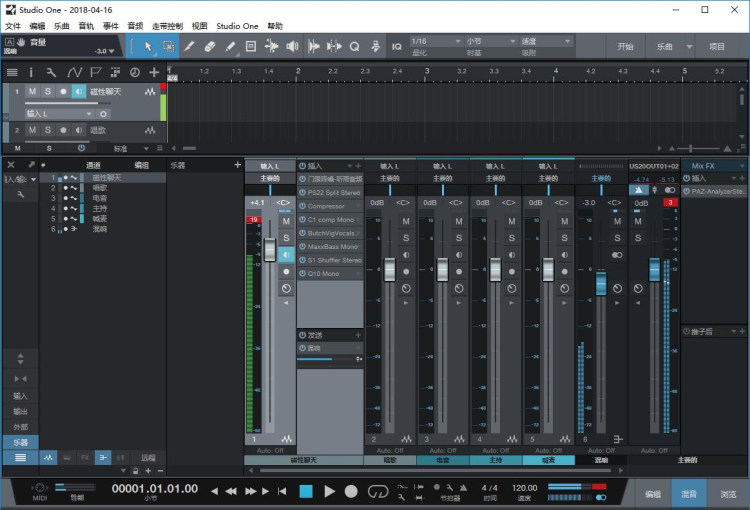Image resolution: width=750 pixels, height=510 pixels.
Task: Bypass the Compressor insert power icon
Action: [x=302, y=206]
